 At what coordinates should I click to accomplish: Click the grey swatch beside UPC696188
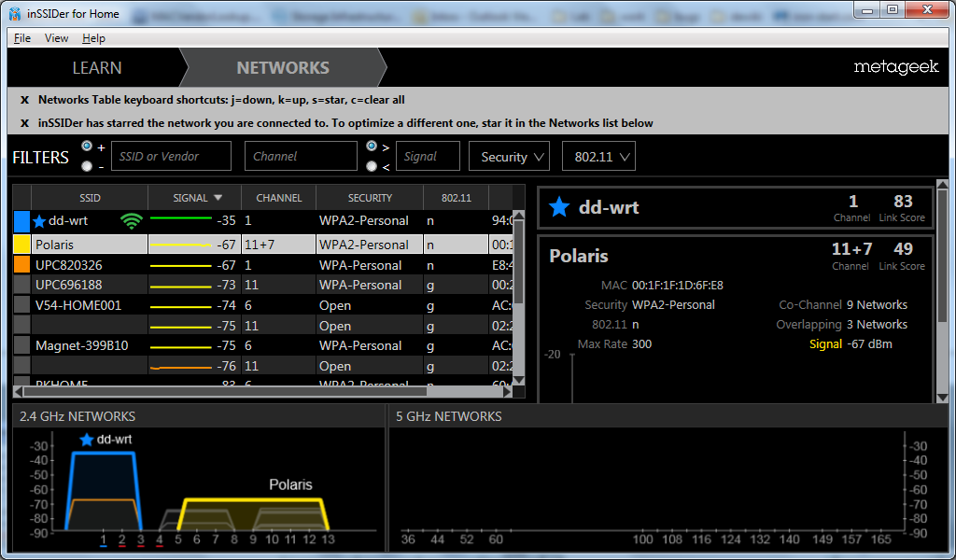tap(22, 285)
